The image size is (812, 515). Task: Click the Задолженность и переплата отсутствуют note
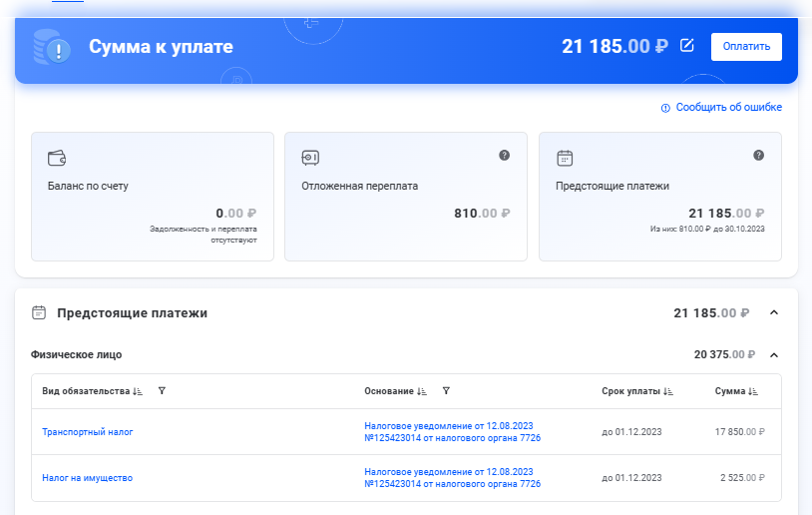coord(203,235)
